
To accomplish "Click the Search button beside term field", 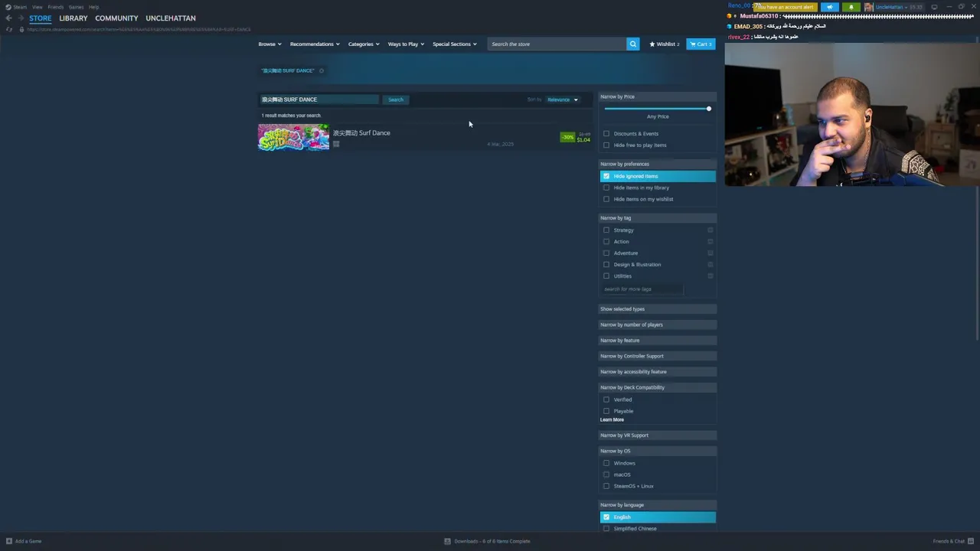I will (396, 99).
